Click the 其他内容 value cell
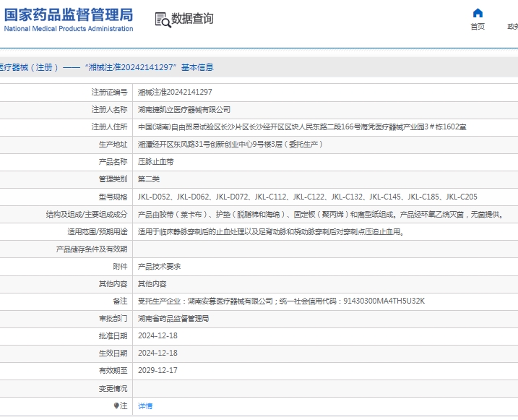The width and height of the screenshot is (518, 420). (x=152, y=284)
